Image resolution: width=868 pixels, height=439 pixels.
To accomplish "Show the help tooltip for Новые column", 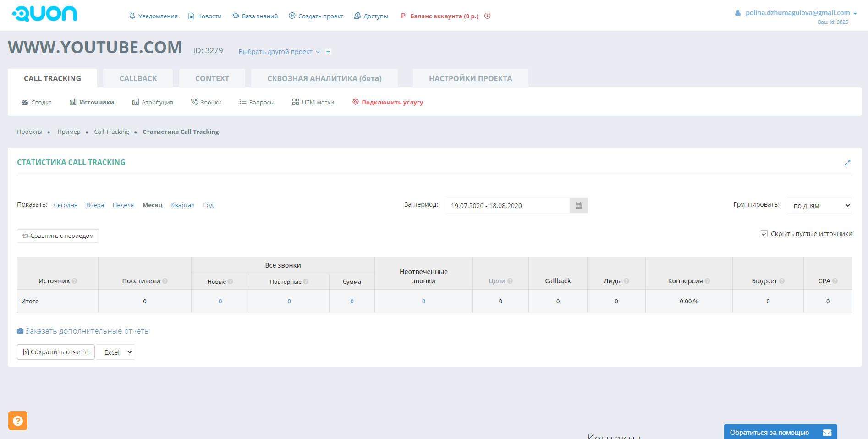I will [x=231, y=281].
